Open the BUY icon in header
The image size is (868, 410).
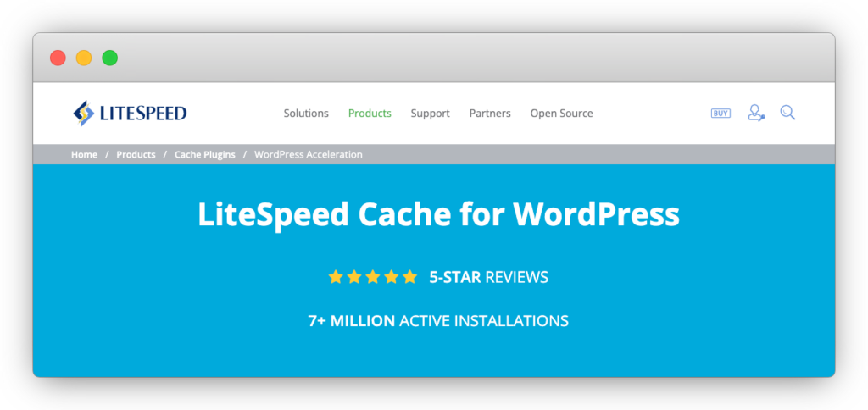coord(721,113)
